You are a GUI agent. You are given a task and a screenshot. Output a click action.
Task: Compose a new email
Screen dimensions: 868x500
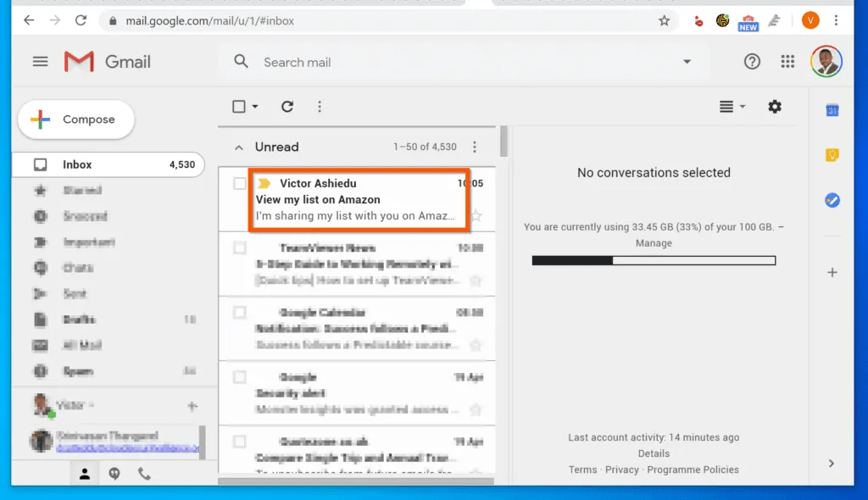75,119
